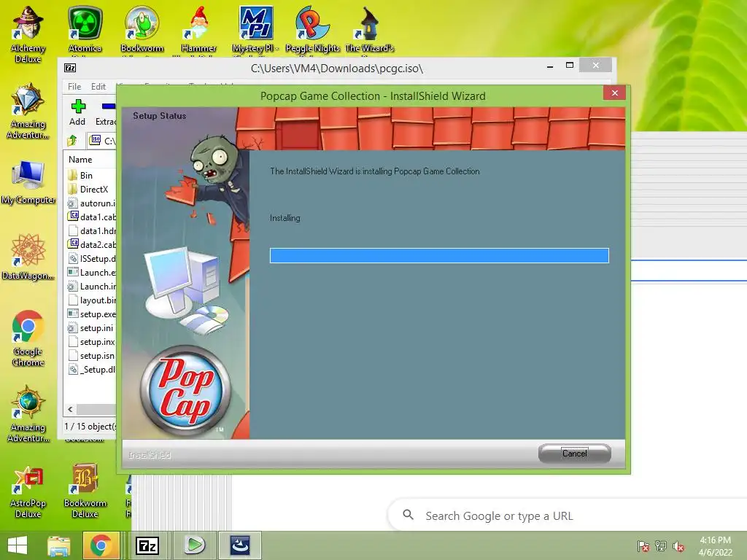Click the Chrome search or URL box
Viewport: 747px width, 560px height.
pos(567,516)
